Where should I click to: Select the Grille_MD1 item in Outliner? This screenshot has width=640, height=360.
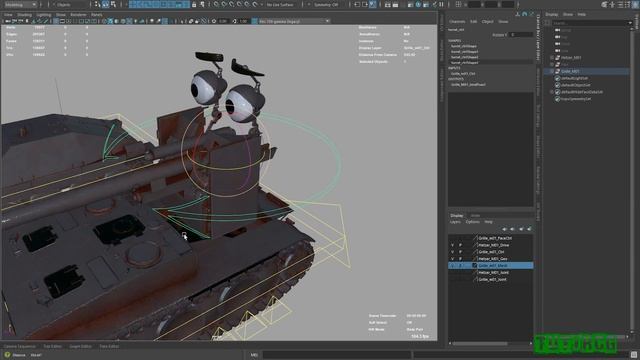pos(570,71)
